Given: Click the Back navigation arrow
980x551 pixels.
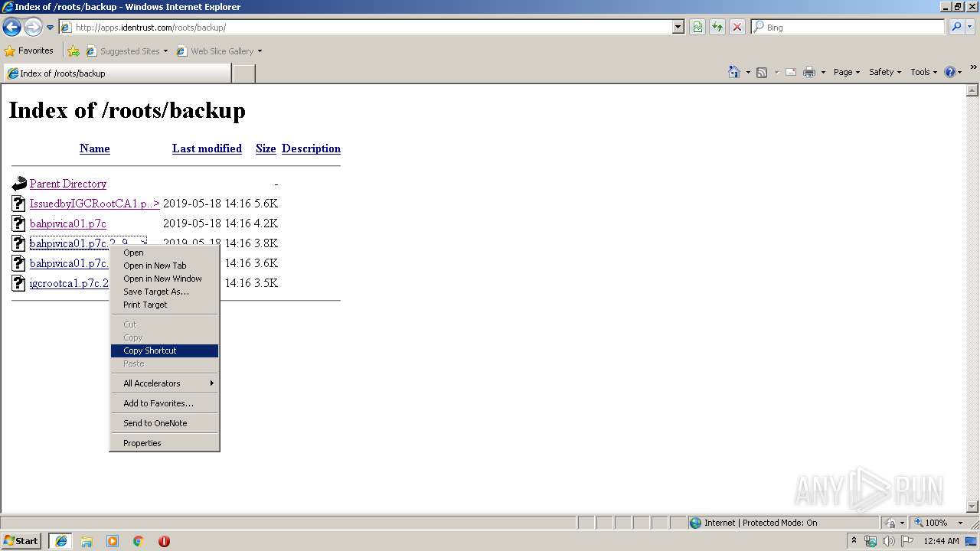Looking at the screenshot, I should click(11, 28).
